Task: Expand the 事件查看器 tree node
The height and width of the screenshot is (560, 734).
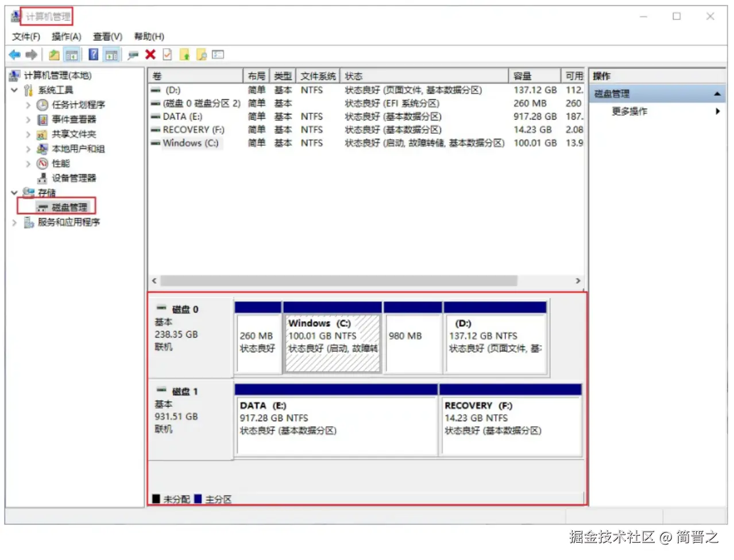Action: [28, 119]
